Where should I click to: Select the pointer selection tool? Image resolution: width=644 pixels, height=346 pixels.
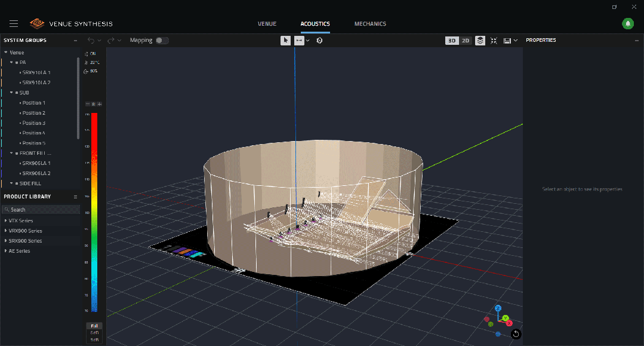[x=285, y=40]
